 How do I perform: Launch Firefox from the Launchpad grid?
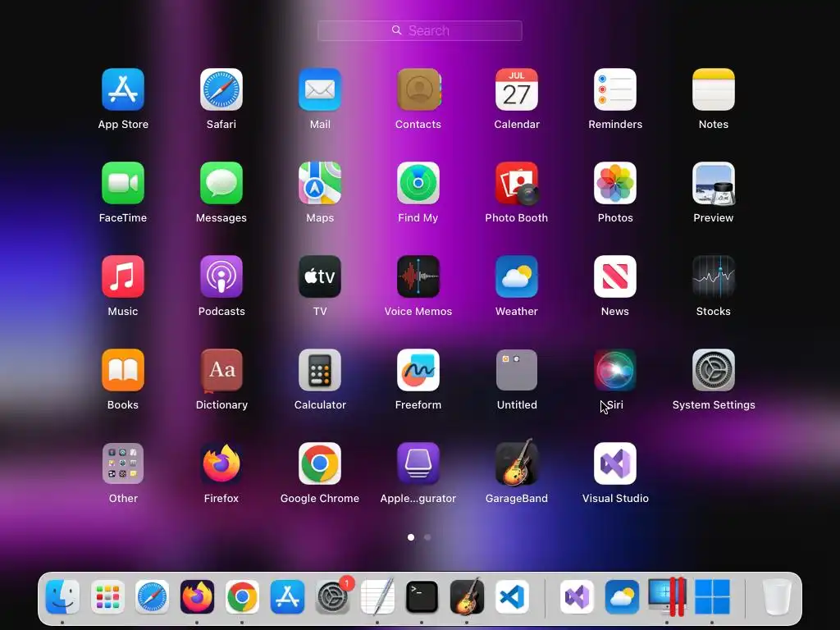pyautogui.click(x=221, y=463)
